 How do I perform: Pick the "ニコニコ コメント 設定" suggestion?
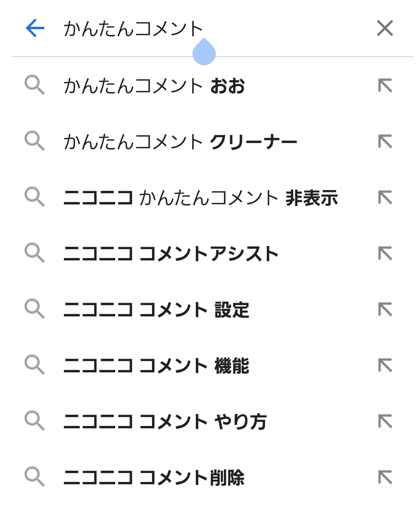156,310
